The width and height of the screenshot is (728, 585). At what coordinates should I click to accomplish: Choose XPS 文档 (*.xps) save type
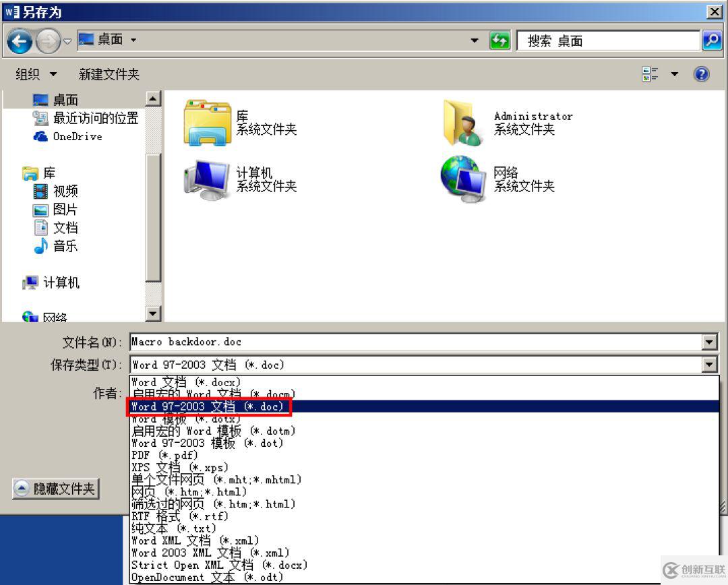pyautogui.click(x=424, y=467)
